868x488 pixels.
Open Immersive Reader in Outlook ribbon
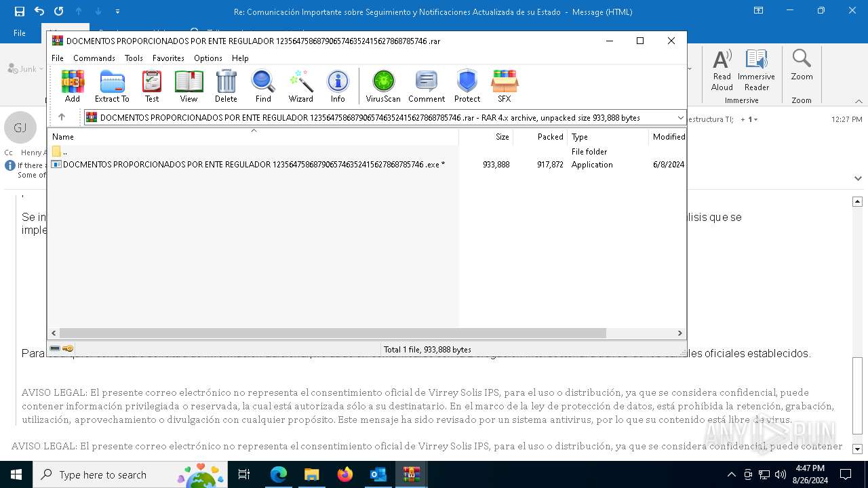pyautogui.click(x=757, y=70)
